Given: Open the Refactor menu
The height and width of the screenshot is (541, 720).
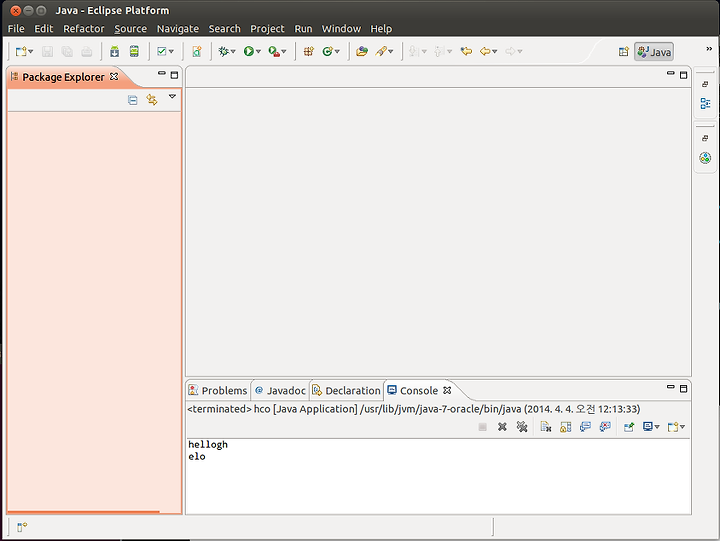Looking at the screenshot, I should point(84,29).
